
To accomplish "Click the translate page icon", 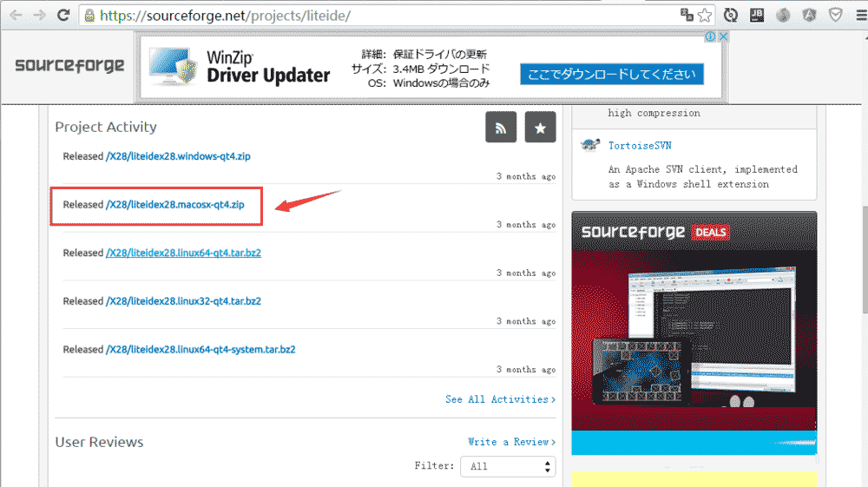I will tap(687, 15).
